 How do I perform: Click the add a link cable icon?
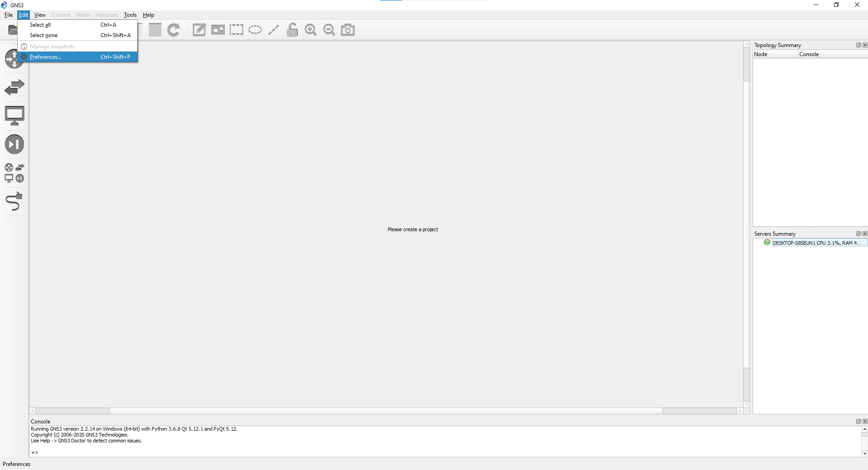point(14,201)
